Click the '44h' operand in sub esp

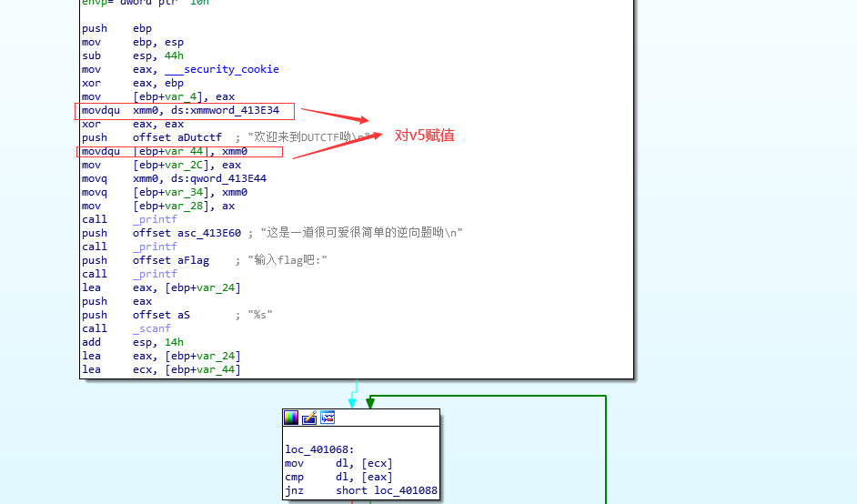pyautogui.click(x=174, y=55)
